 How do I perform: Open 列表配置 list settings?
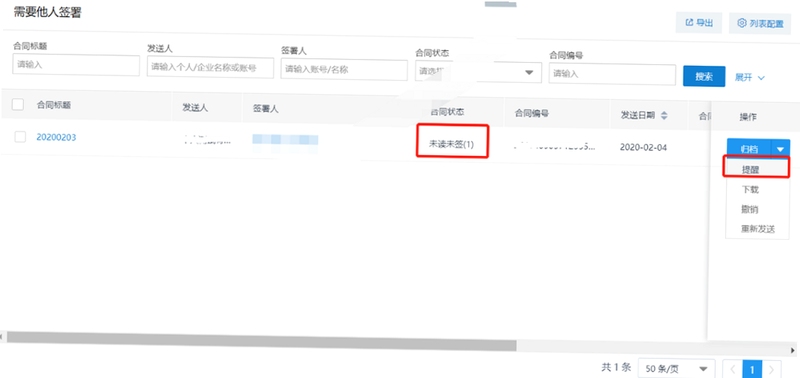760,23
